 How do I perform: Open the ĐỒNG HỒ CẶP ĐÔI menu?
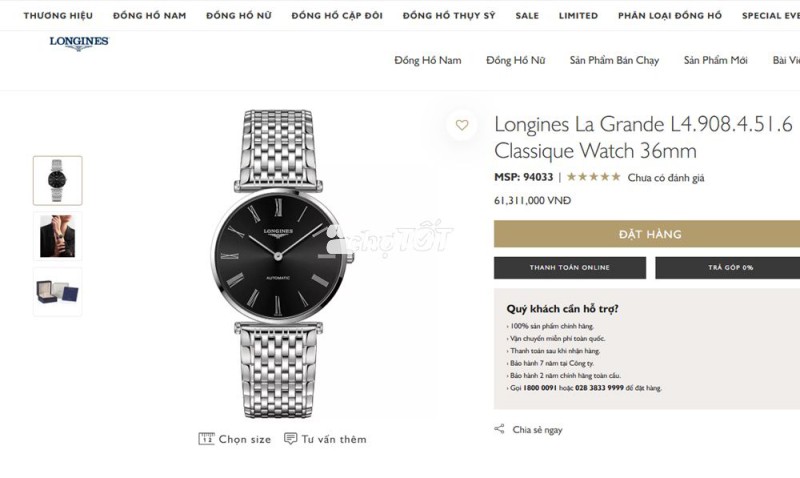coord(337,16)
